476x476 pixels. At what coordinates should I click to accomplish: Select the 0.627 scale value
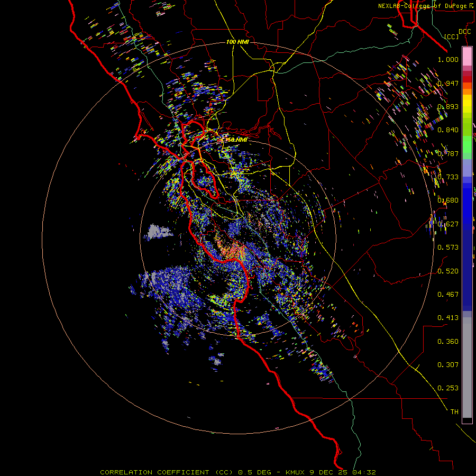tap(448, 224)
